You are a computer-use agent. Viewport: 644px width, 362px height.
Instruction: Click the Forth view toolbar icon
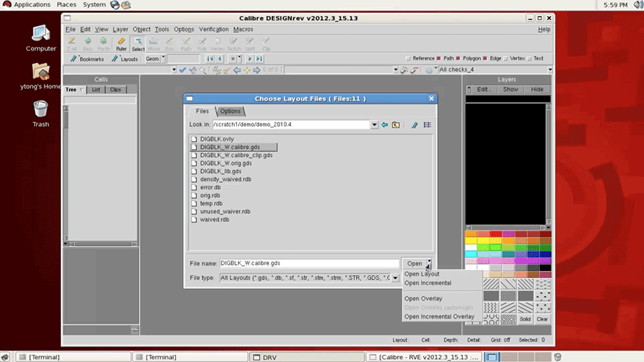[x=103, y=44]
